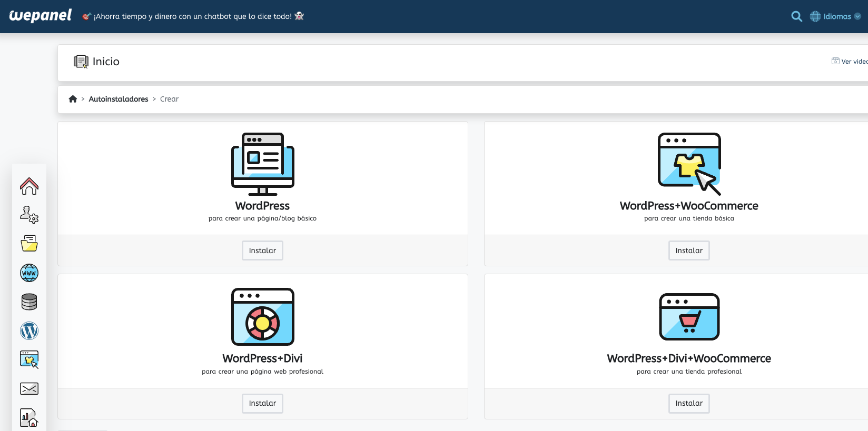Open the email envelope sidebar icon
The image size is (868, 431).
(x=29, y=388)
